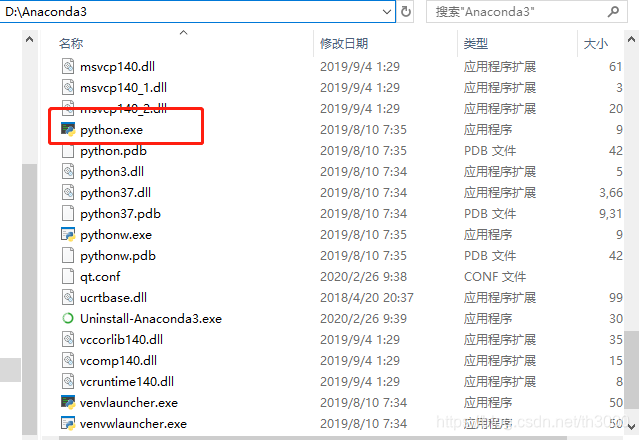Click the search magnifier icon
The height and width of the screenshot is (440, 639).
click(613, 11)
